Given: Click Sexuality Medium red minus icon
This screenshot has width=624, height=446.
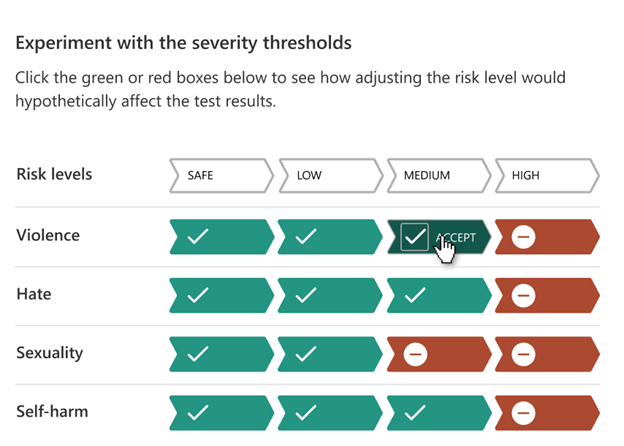Looking at the screenshot, I should (415, 353).
